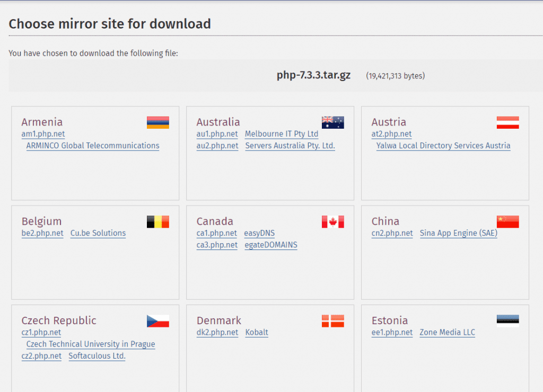This screenshot has height=392, width=543.
Task: Download from at2.php.net mirror
Action: 392,134
